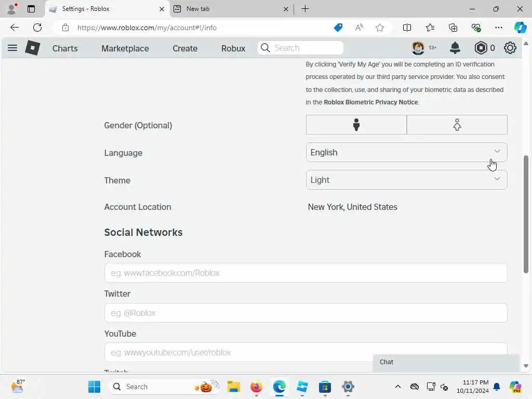Image resolution: width=532 pixels, height=399 pixels.
Task: Open the Edge profile icon
Action: (12, 8)
